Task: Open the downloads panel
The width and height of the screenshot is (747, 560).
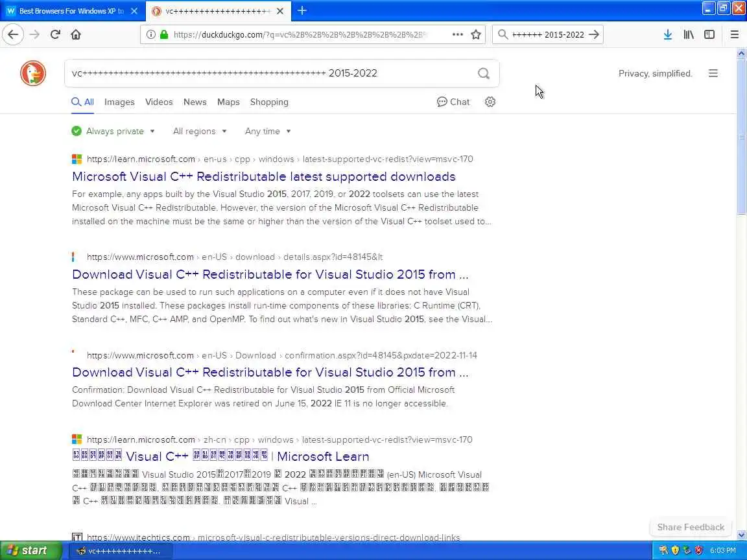Action: 667,34
